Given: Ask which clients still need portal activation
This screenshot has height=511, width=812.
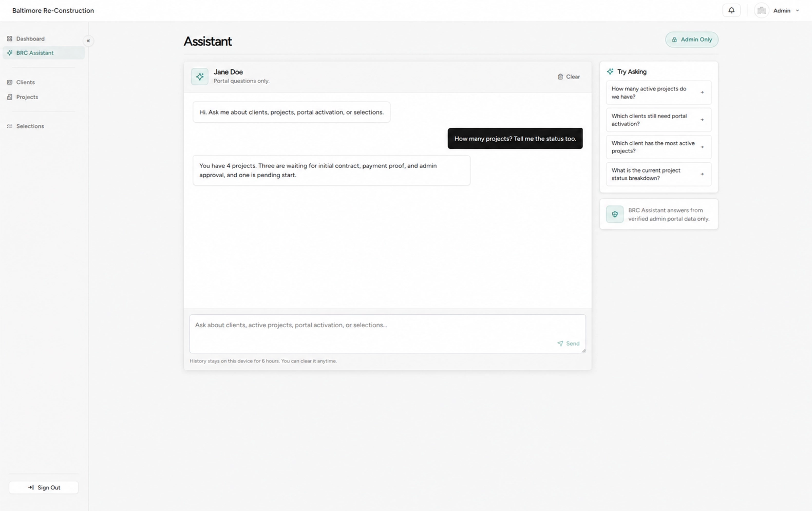Looking at the screenshot, I should pyautogui.click(x=658, y=120).
